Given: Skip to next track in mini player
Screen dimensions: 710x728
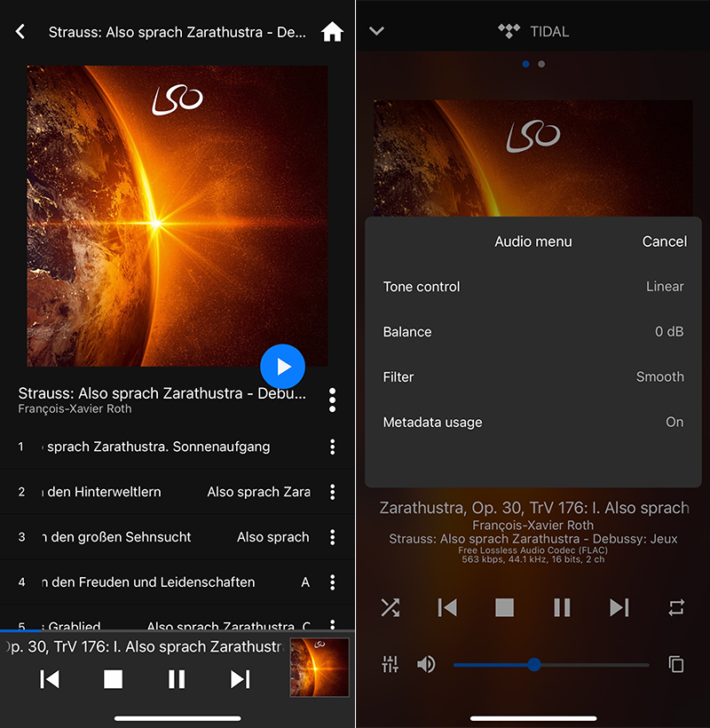Looking at the screenshot, I should pyautogui.click(x=240, y=679).
